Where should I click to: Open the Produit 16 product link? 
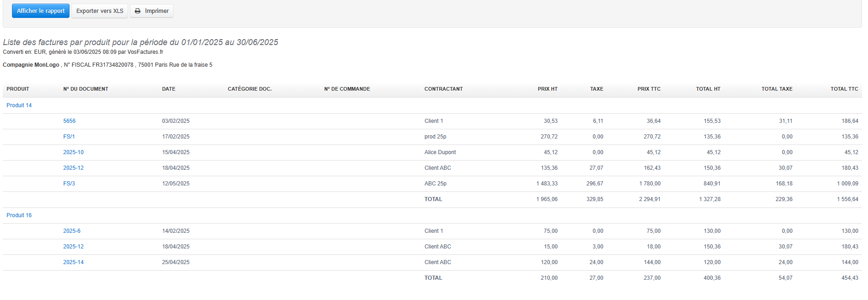coord(19,215)
